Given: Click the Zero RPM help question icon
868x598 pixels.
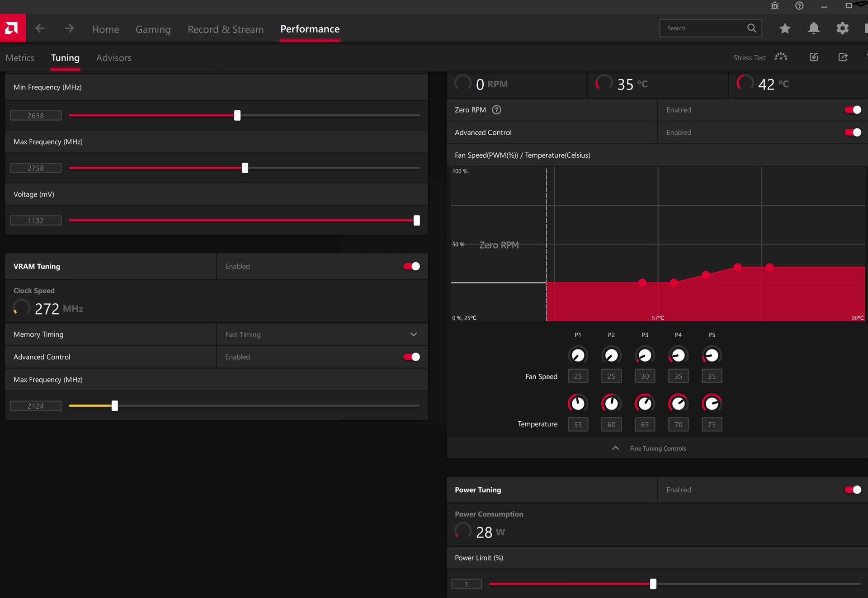Looking at the screenshot, I should (x=496, y=110).
